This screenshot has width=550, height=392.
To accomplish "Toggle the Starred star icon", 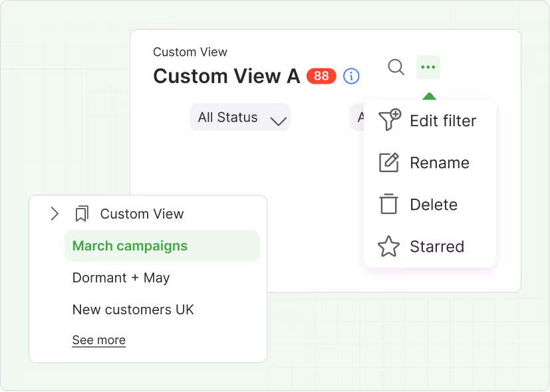I will point(388,246).
